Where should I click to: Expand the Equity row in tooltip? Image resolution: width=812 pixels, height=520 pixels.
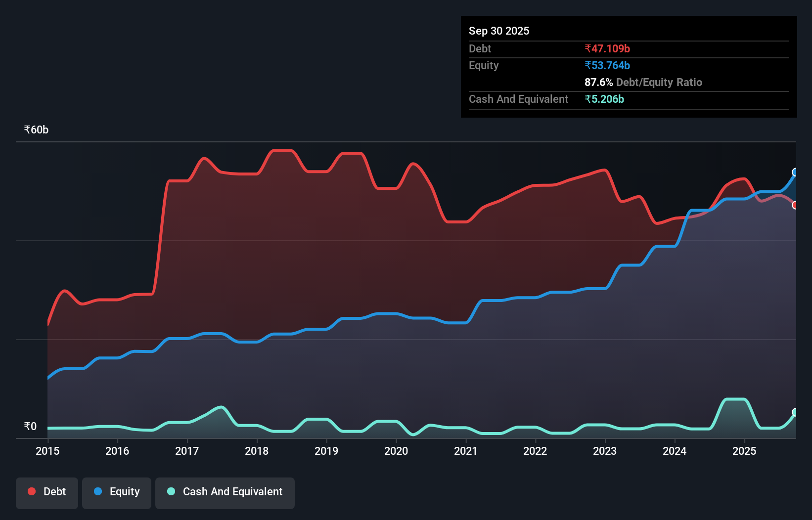(484, 65)
